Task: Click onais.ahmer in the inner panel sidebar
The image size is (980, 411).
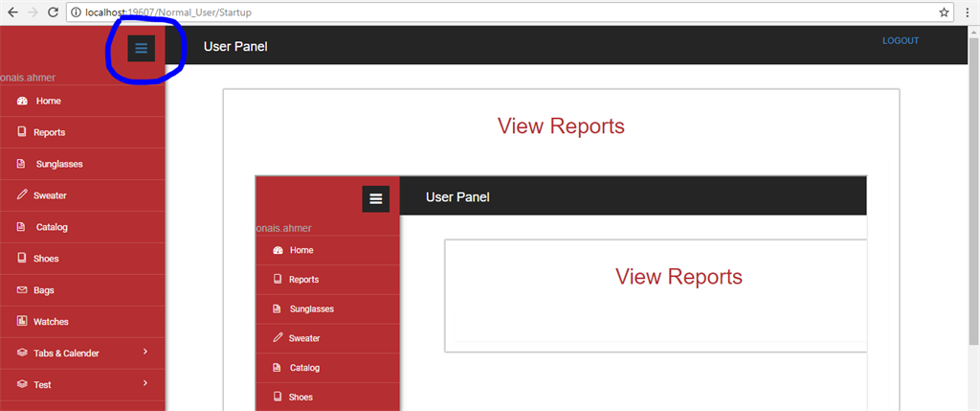Action: (x=284, y=228)
